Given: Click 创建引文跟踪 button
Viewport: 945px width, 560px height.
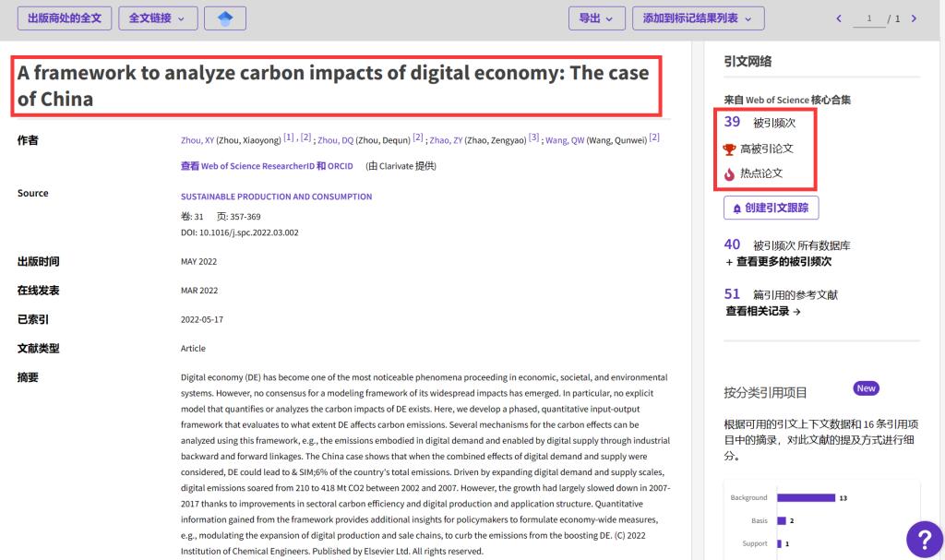Looking at the screenshot, I should click(x=771, y=208).
